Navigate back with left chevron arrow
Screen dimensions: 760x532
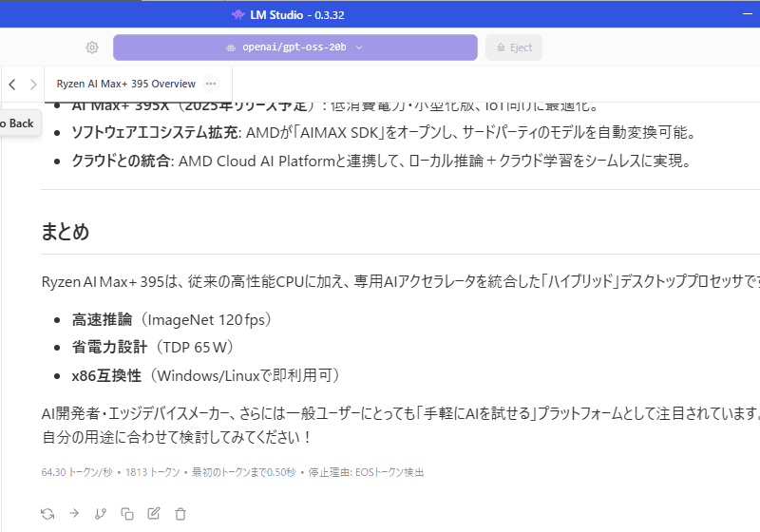(x=12, y=84)
